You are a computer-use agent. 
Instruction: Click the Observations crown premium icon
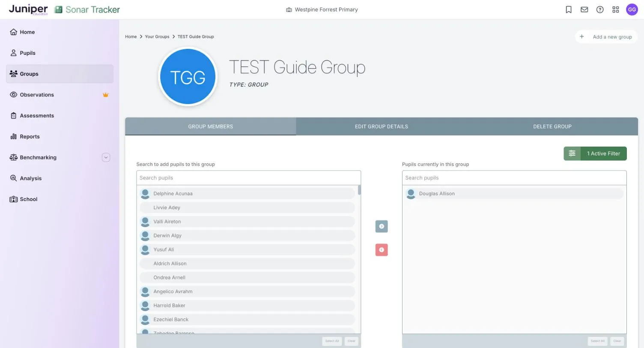coord(106,95)
